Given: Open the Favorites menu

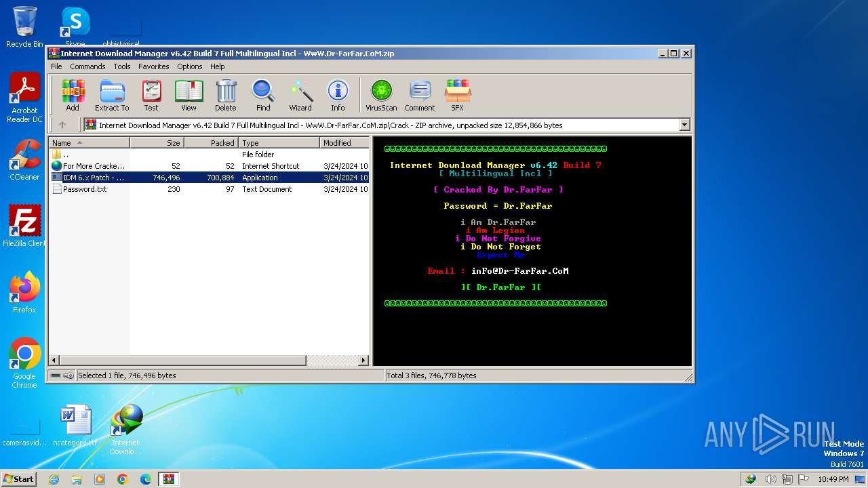Looking at the screenshot, I should pos(154,66).
